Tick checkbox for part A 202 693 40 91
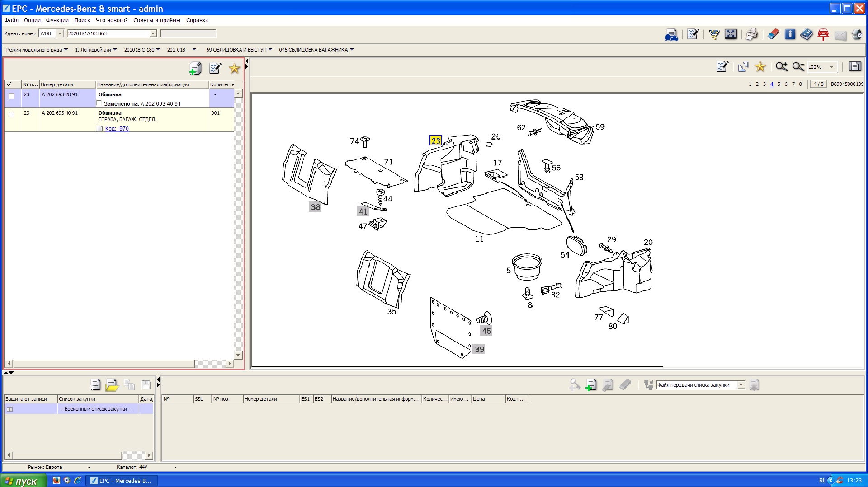Image resolution: width=868 pixels, height=487 pixels. [12, 114]
